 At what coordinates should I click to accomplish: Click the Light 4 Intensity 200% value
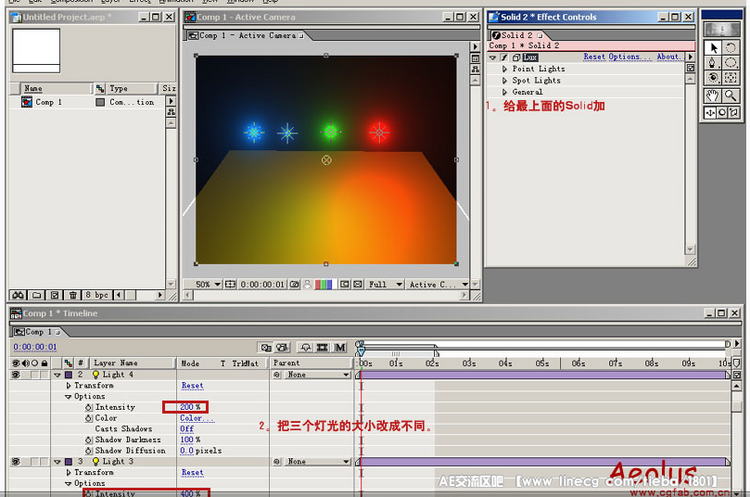190,407
